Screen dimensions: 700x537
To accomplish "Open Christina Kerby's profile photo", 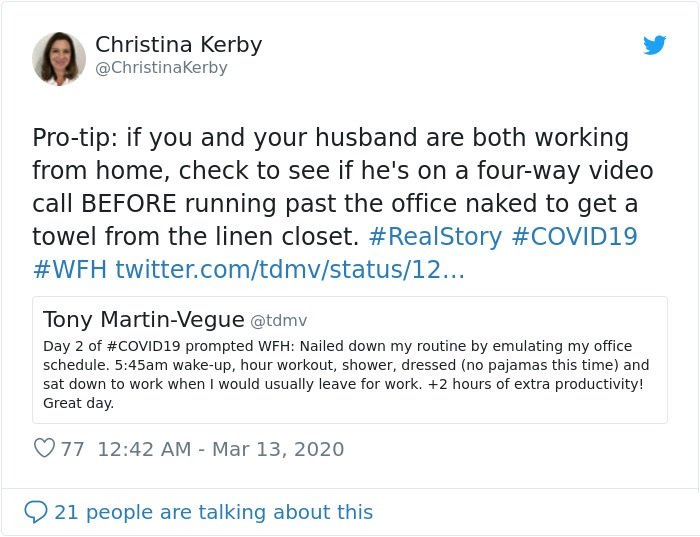I will tap(59, 58).
